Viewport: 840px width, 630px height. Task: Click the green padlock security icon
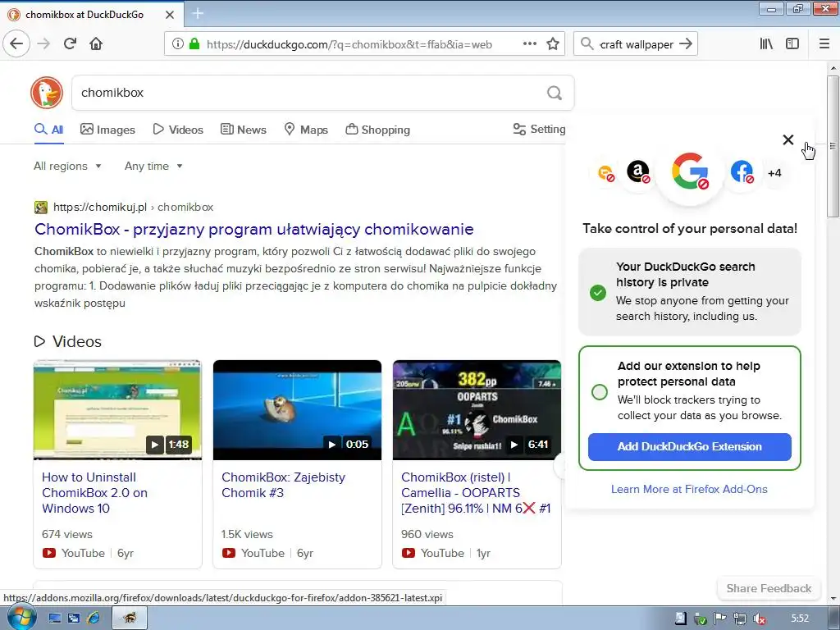[194, 44]
